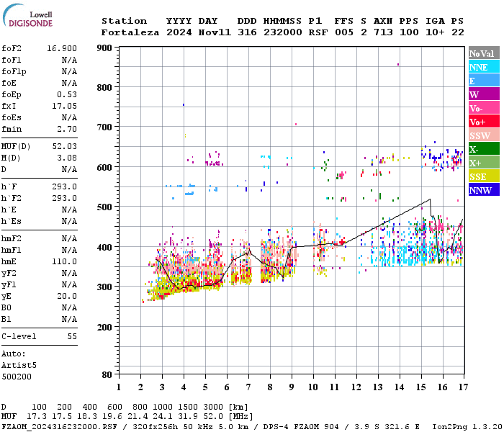504x432 pixels.
Task: Click the 500200 version number
Action: pos(17,377)
